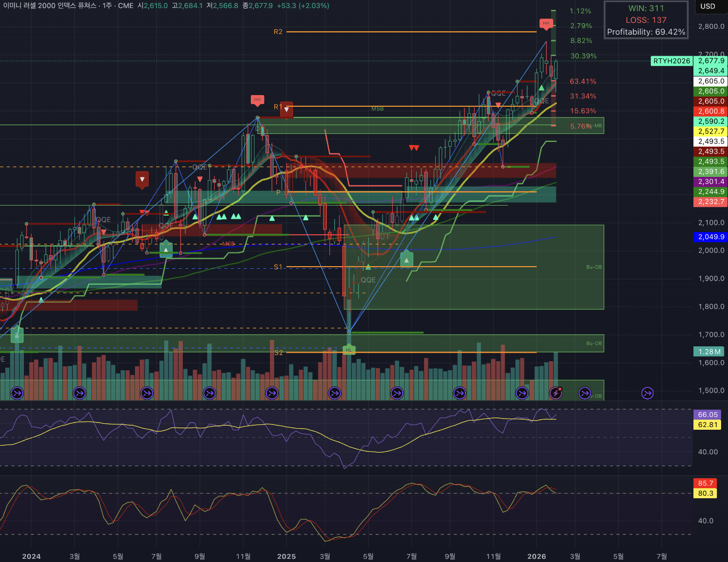Image resolution: width=728 pixels, height=562 pixels.
Task: Click the RTYH2026 symbol price label
Action: [672, 61]
